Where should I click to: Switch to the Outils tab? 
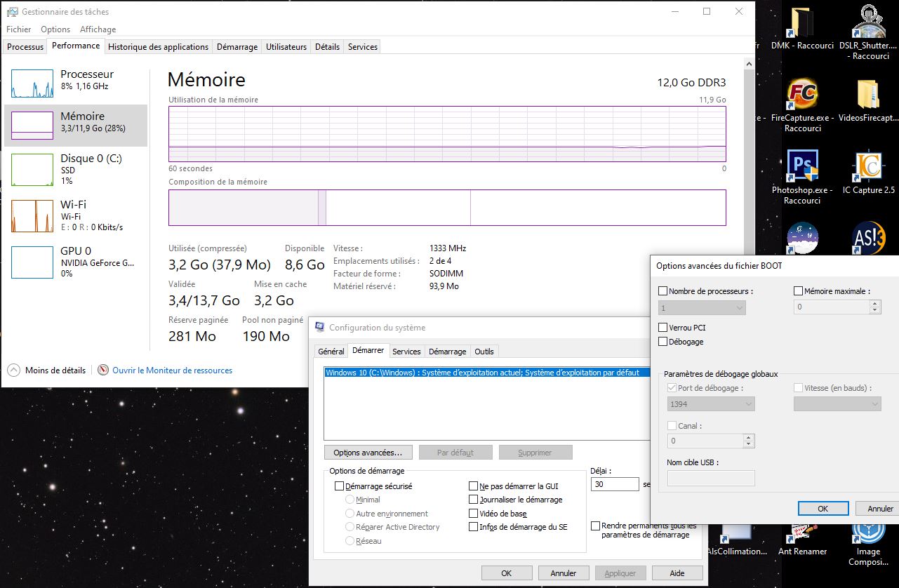(x=484, y=352)
